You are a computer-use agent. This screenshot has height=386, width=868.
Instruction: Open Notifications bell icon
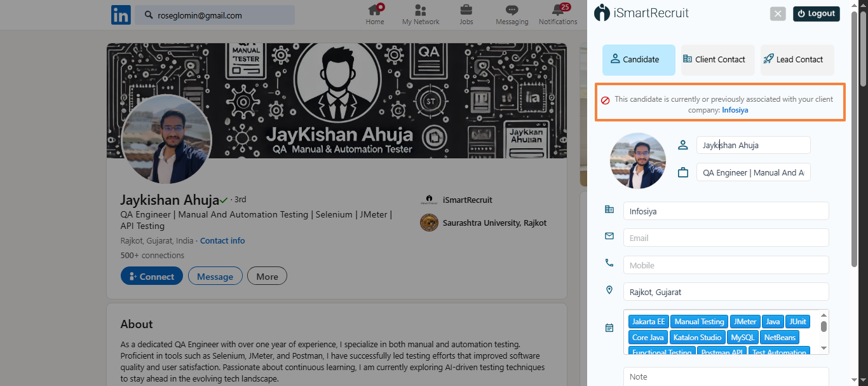pos(558,10)
